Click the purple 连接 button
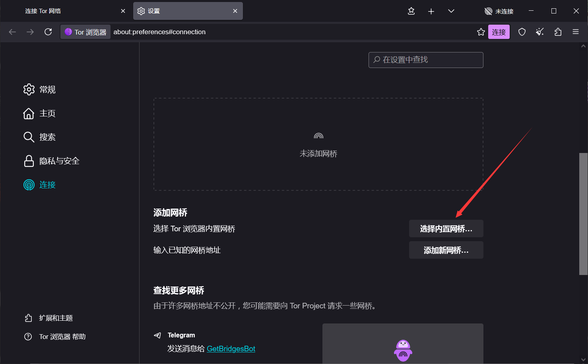This screenshot has width=588, height=364. point(499,32)
